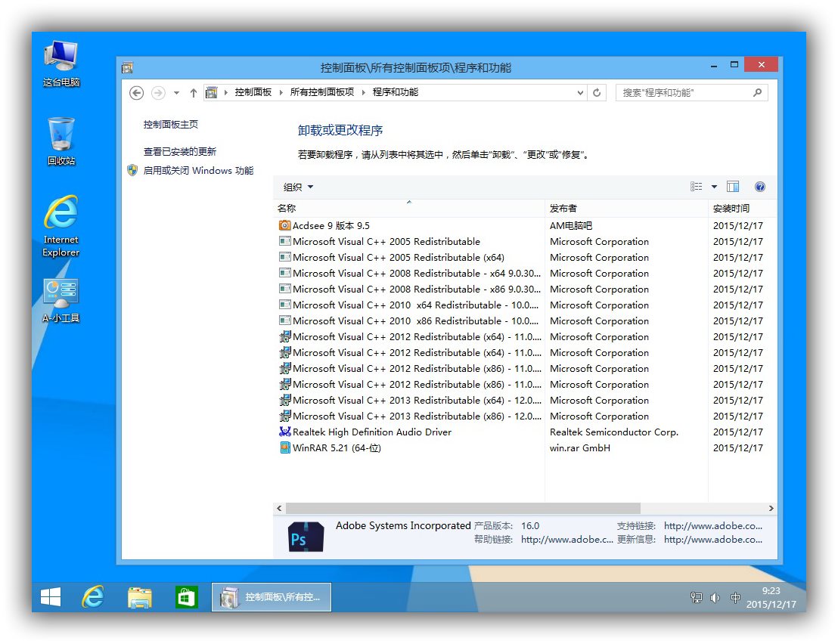Open the 更新信息 adobe URL in details pane
This screenshot has width=838, height=644.
click(713, 540)
